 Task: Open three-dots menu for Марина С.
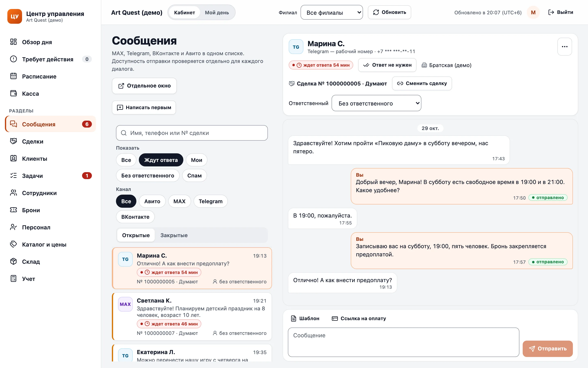(565, 47)
